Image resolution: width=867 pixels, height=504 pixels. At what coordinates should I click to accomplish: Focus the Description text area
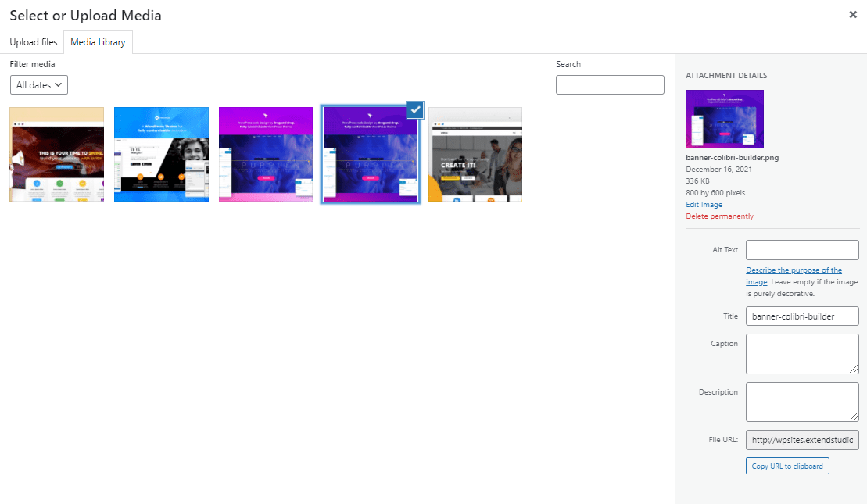pyautogui.click(x=802, y=402)
